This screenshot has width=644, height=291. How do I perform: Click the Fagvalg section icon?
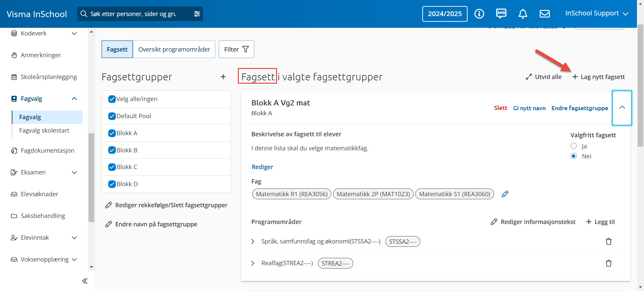14,99
